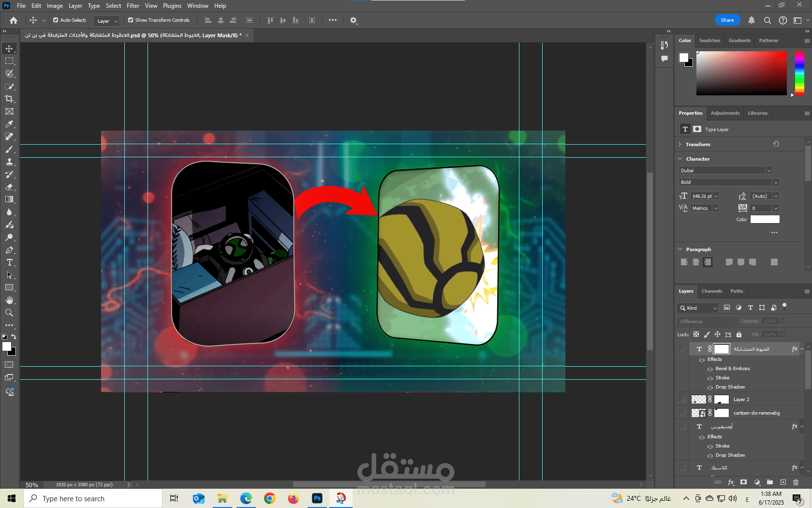
Task: Toggle visibility of أومنيفيرس text layer
Action: 682,427
